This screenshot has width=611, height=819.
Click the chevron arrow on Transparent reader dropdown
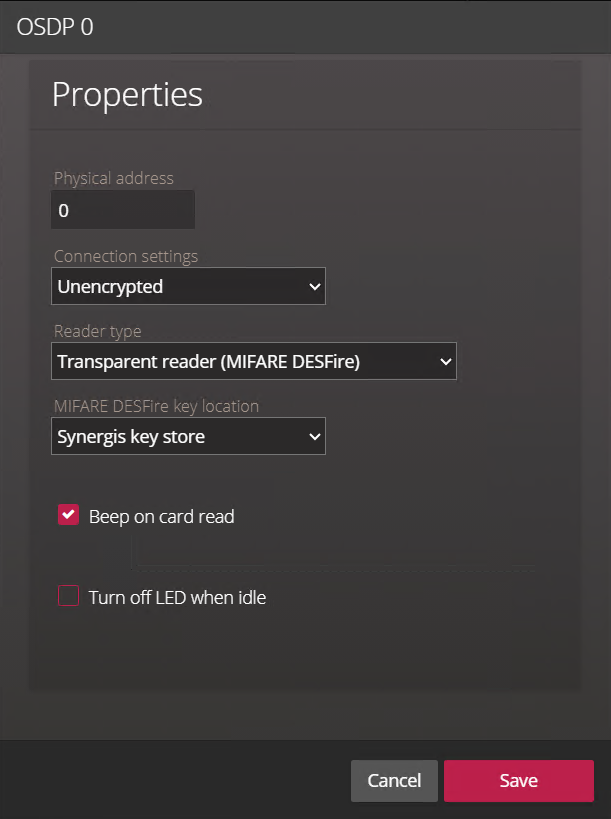(446, 362)
